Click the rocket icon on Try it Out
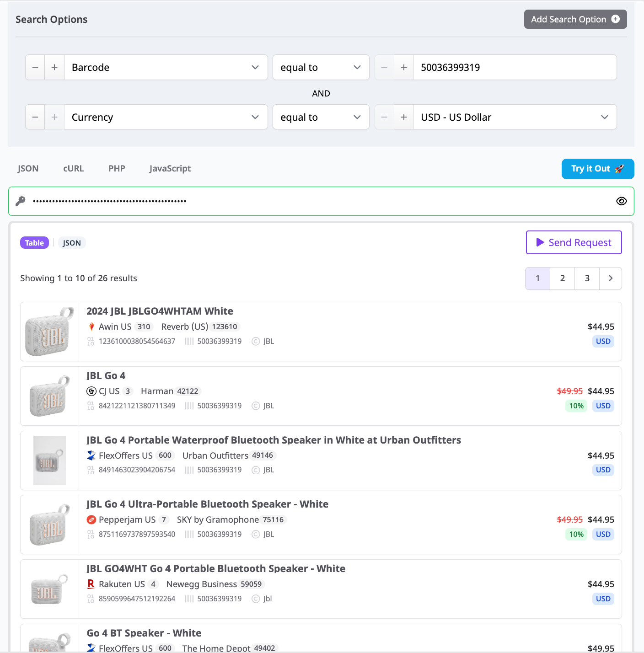Image resolution: width=644 pixels, height=653 pixels. tap(619, 169)
